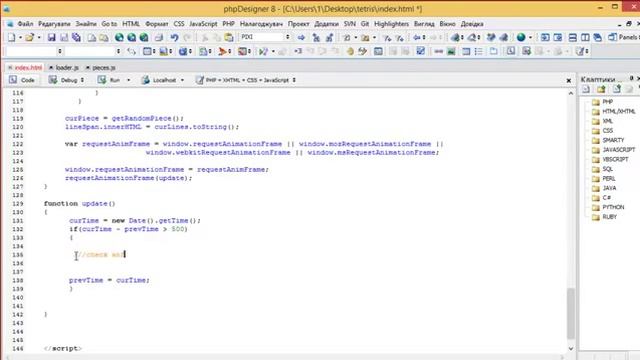Click the blue go arrow beside PIXI box
The width and height of the screenshot is (640, 360).
(301, 38)
